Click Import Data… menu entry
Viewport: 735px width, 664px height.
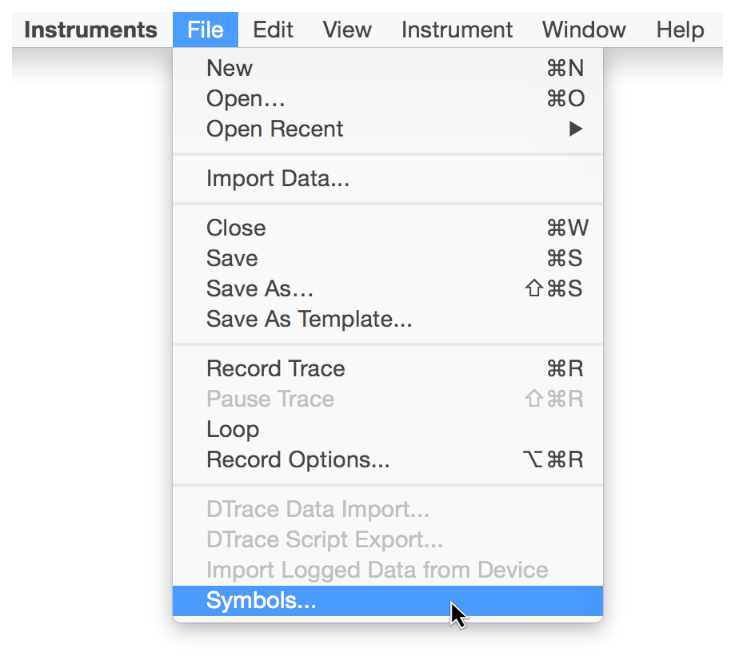[x=278, y=180]
